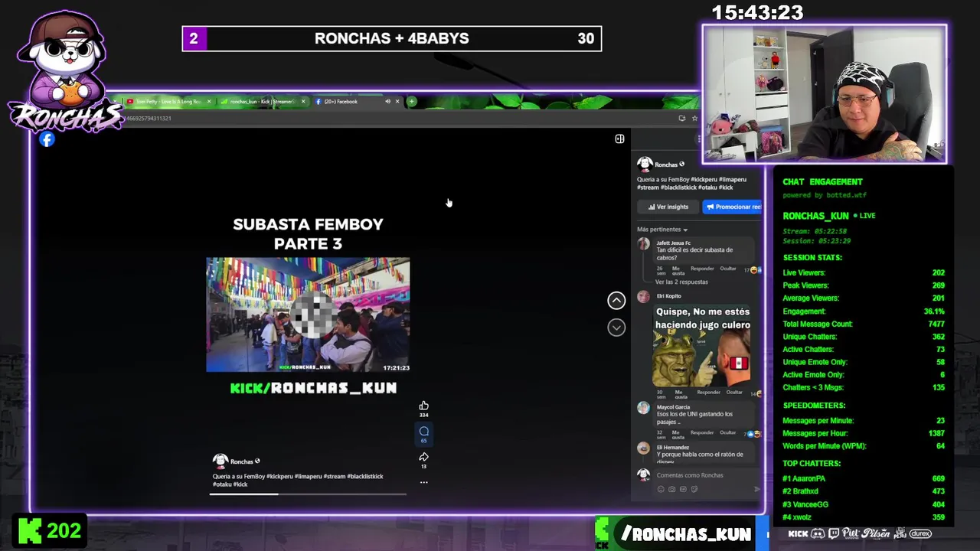Click #blacklistkick hashtag under the reel
Viewport: 980px width, 551px height.
pos(365,476)
